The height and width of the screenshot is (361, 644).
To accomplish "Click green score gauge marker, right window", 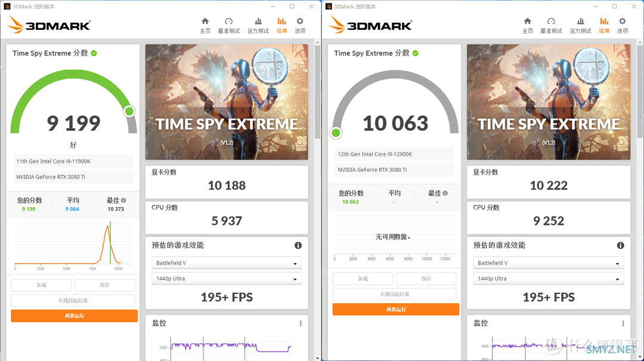I will point(336,133).
